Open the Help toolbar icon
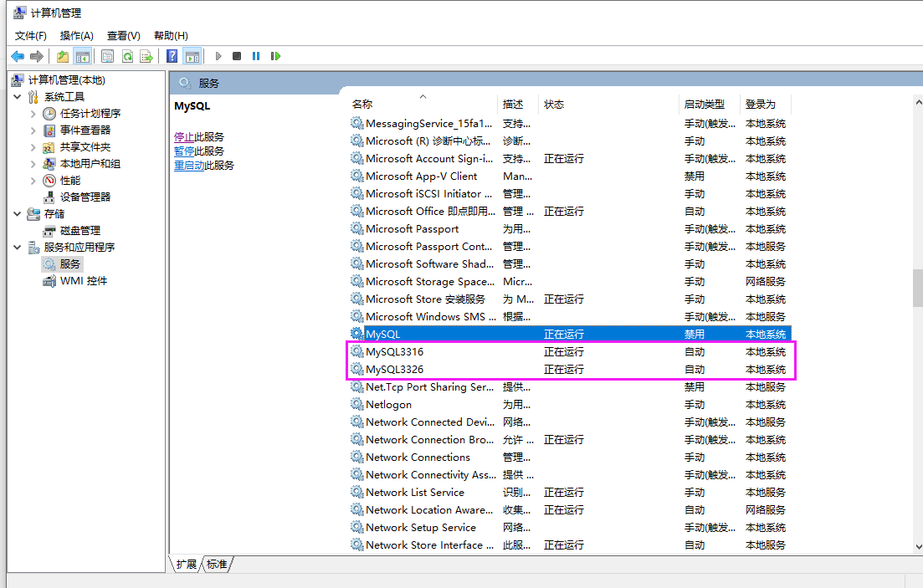The image size is (923, 588). click(x=172, y=57)
